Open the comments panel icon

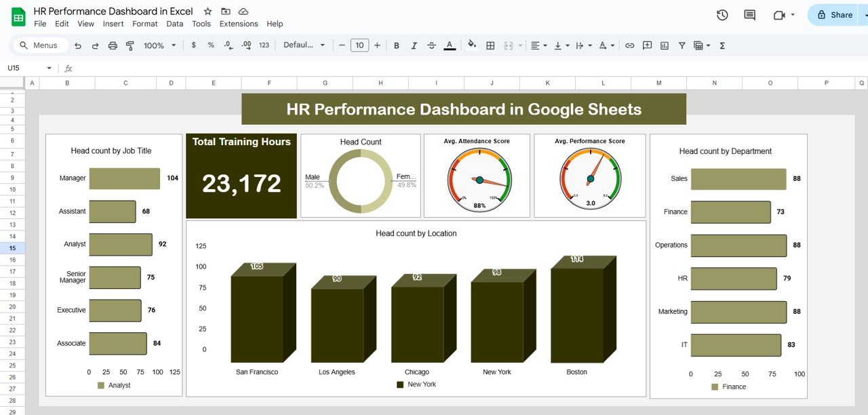click(749, 15)
